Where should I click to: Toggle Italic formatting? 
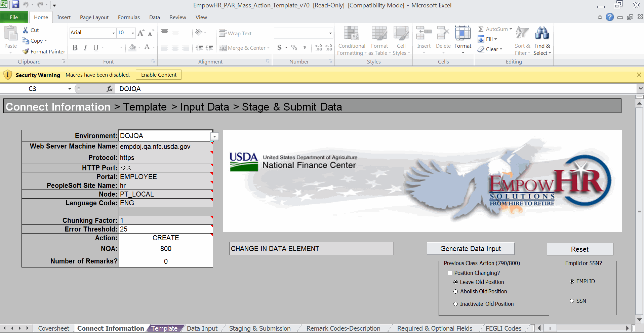click(85, 48)
